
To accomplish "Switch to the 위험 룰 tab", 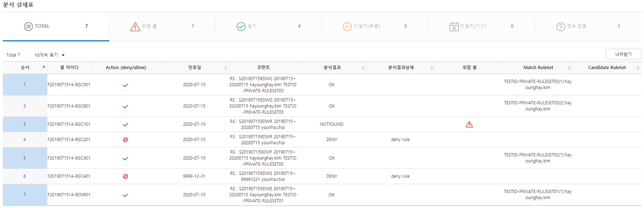I will pyautogui.click(x=162, y=26).
